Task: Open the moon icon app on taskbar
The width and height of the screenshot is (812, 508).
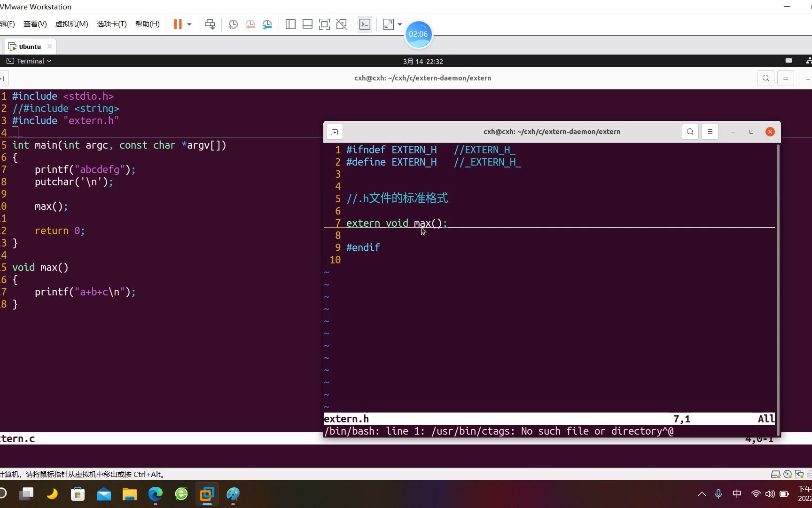Action: click(52, 494)
